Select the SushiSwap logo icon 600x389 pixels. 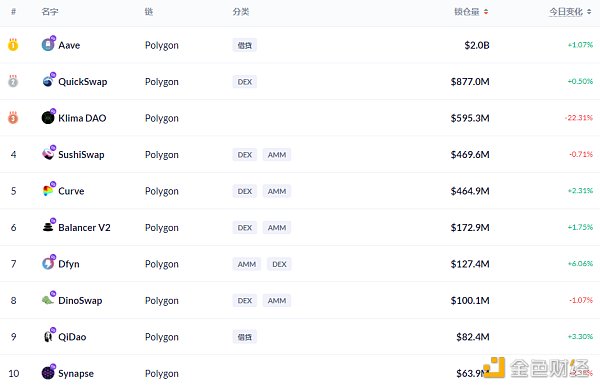pos(48,154)
